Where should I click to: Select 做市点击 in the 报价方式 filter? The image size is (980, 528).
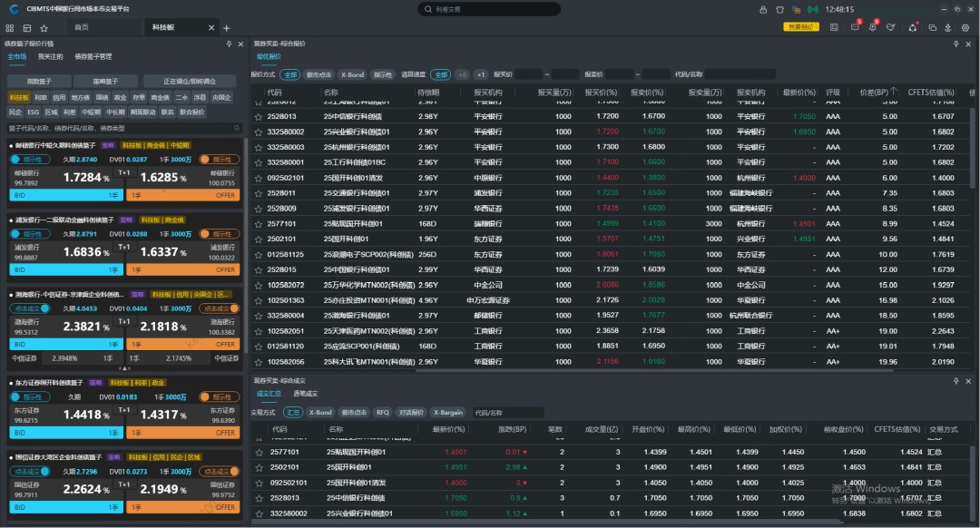click(319, 75)
